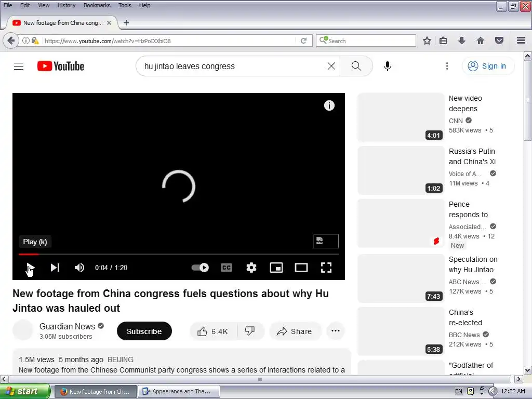Open BBC News 'China's re-elected' thumbnail

pyautogui.click(x=401, y=331)
